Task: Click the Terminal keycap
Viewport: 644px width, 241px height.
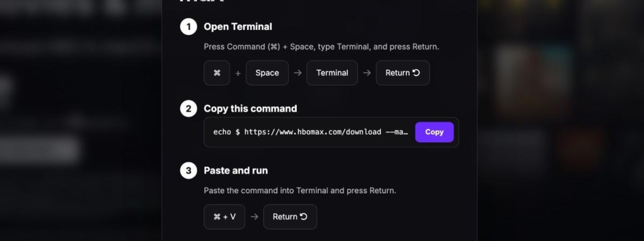Action: pos(332,73)
